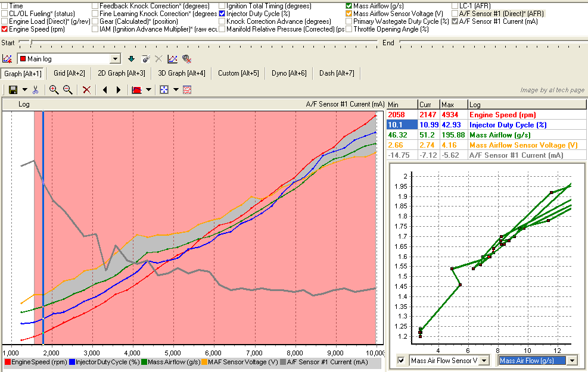Open the Mass Air Flow Sensor V dropdown

(484, 360)
